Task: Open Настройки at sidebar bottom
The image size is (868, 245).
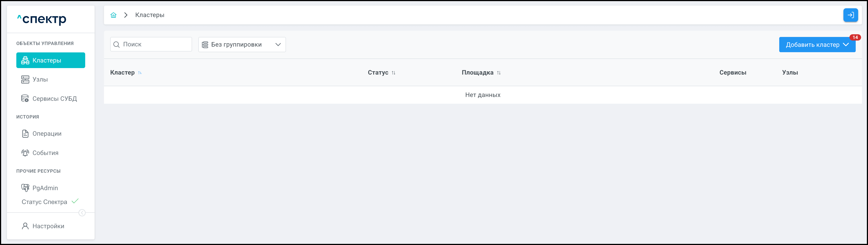Action: pyautogui.click(x=48, y=226)
